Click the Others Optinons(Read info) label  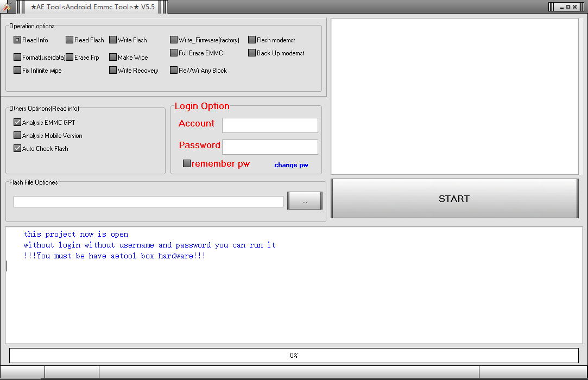pos(45,109)
